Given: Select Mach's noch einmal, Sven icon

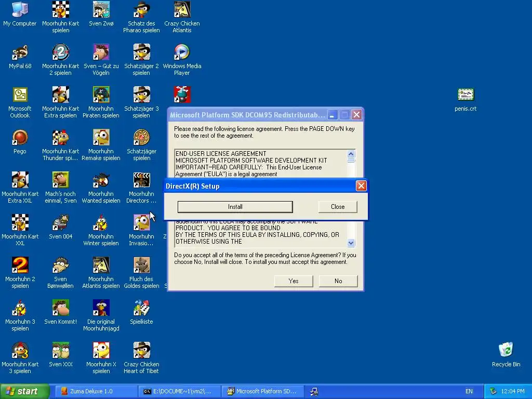Looking at the screenshot, I should 60,188.
